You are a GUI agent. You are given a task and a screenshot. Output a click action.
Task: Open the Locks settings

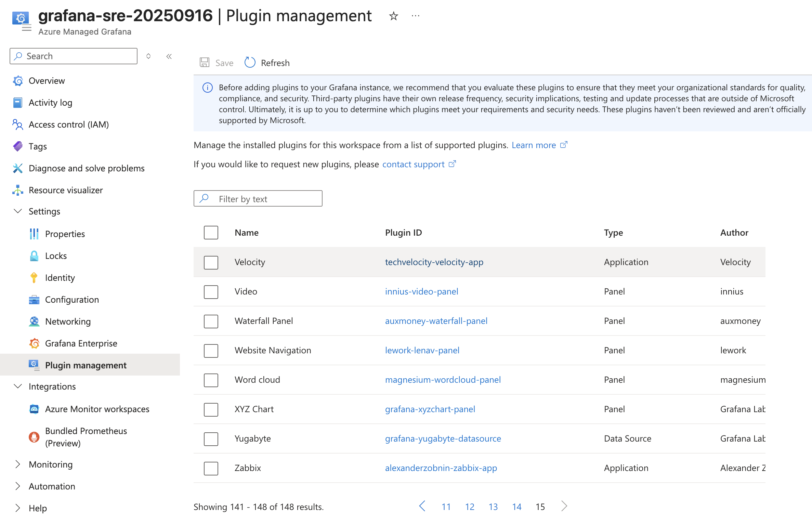[56, 256]
